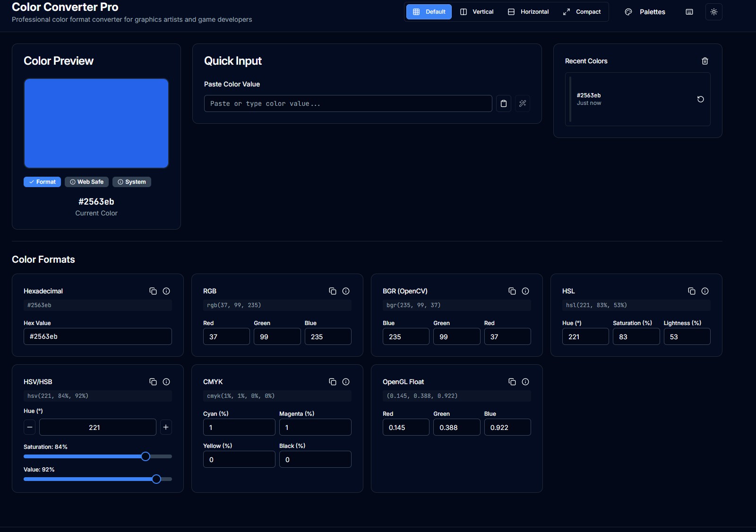Open the HSL format info tooltip

coord(705,291)
